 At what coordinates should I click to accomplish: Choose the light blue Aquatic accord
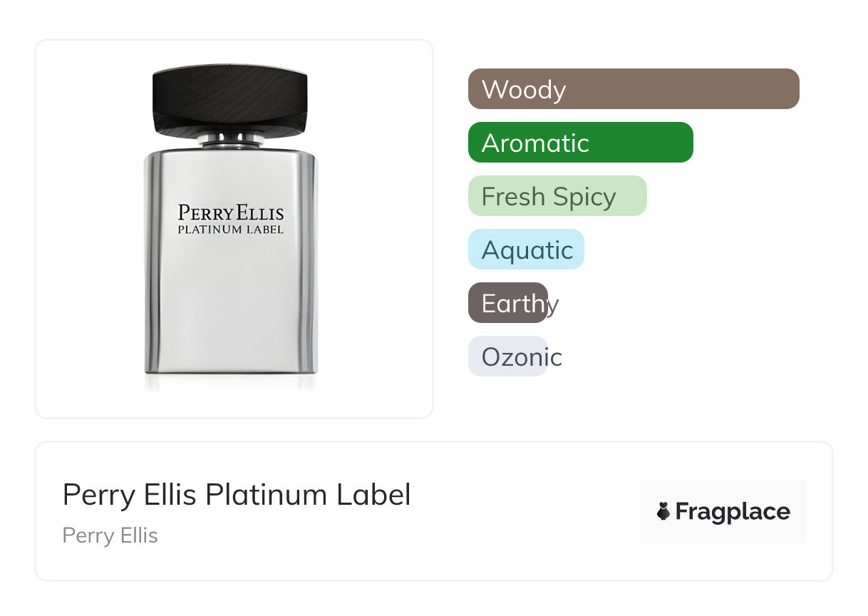(526, 250)
